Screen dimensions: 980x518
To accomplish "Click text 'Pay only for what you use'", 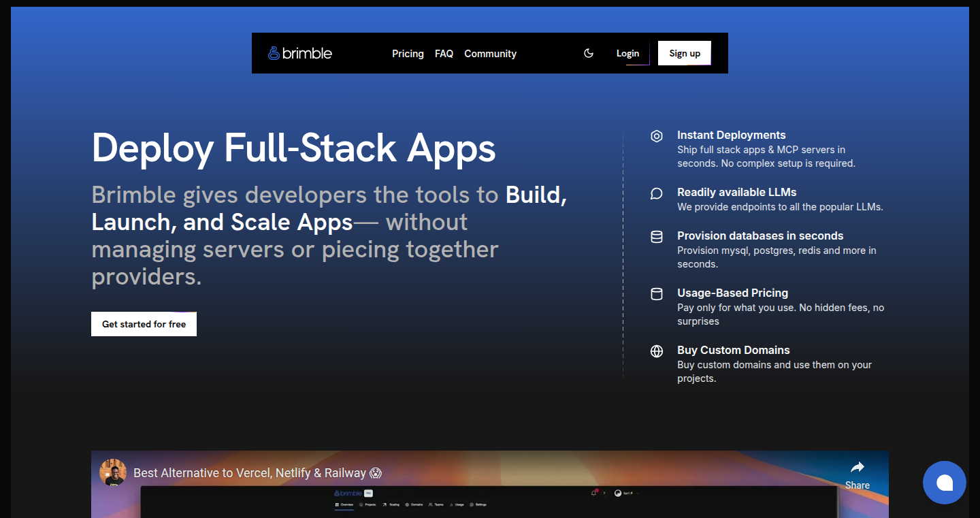I will (736, 308).
